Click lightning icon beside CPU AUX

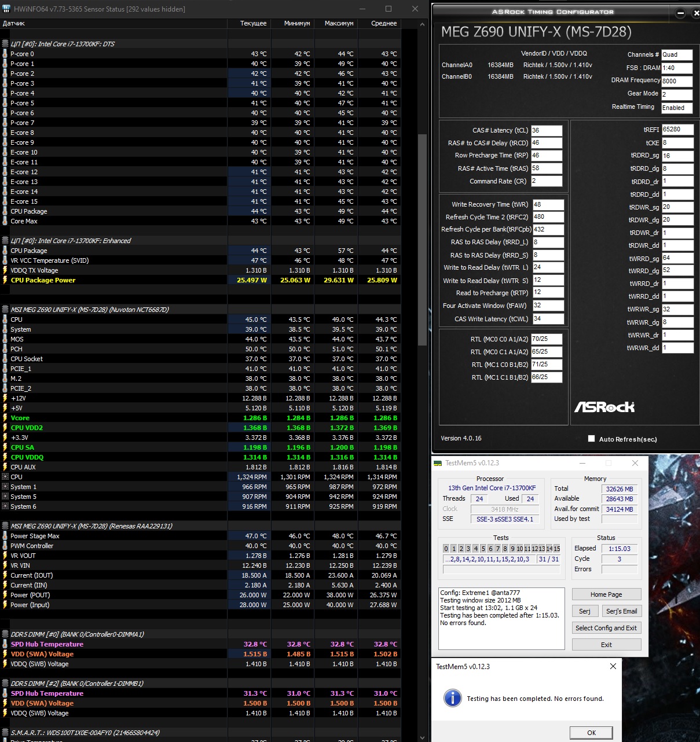coord(5,467)
